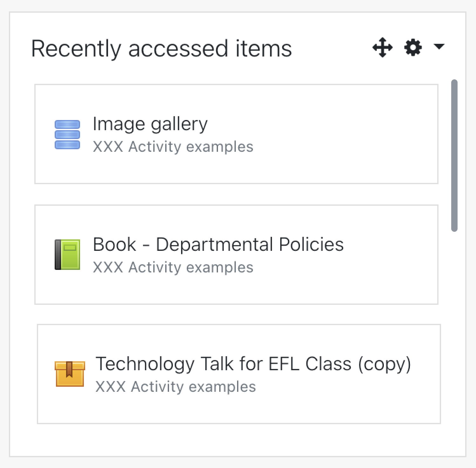Screen dimensions: 476x468
Task: Open Technology Talk for EFL Class (copy)
Action: [253, 364]
